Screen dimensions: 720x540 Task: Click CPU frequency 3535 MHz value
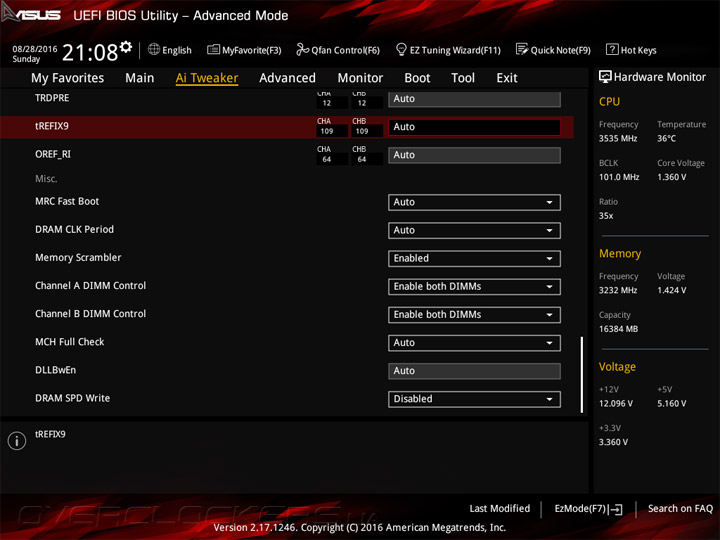coord(618,138)
